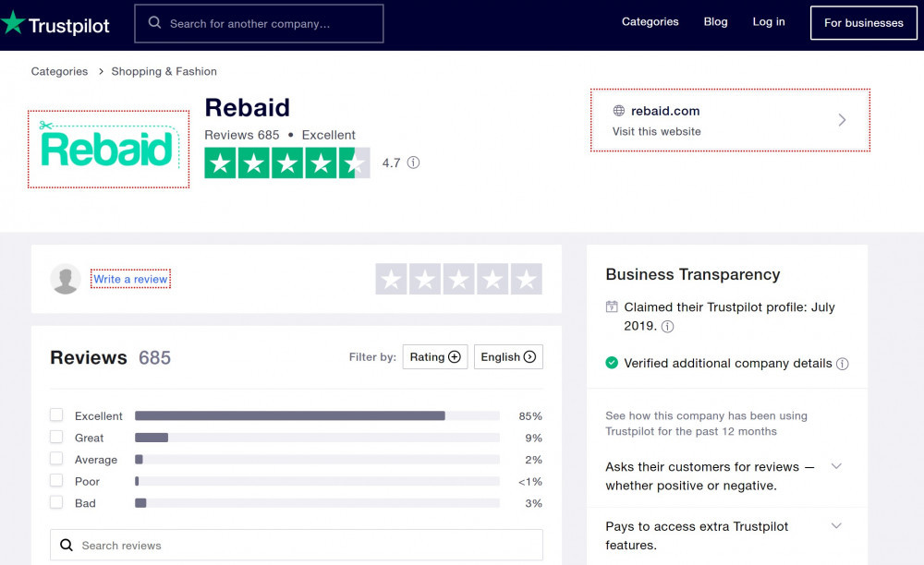Image resolution: width=924 pixels, height=565 pixels.
Task: Focus the Search for another company field
Action: pyautogui.click(x=260, y=24)
